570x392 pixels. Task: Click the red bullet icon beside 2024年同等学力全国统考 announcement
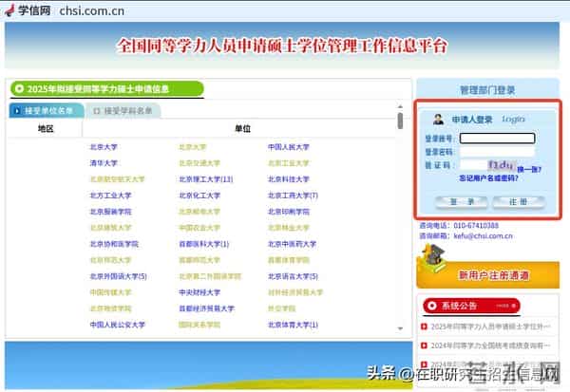tap(424, 345)
